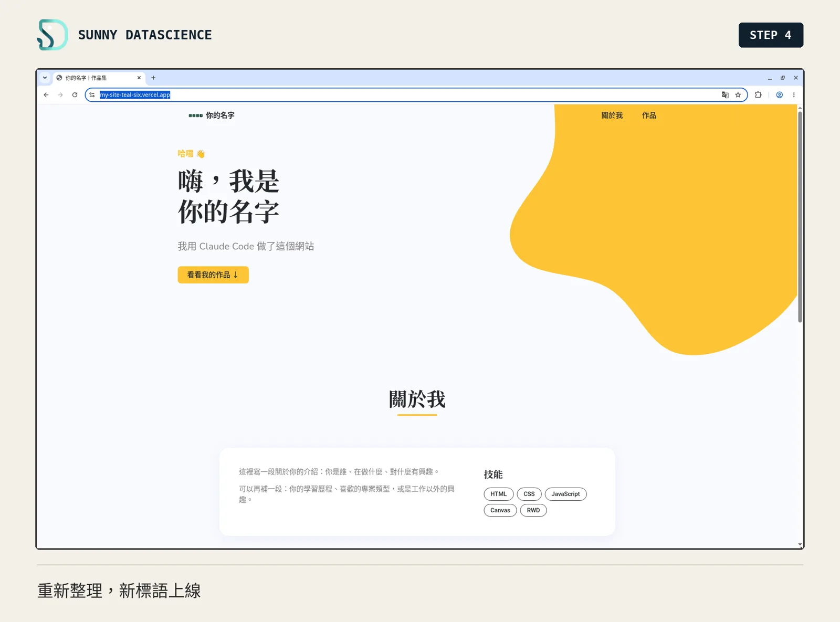The image size is (840, 622).
Task: Close the 你的名字 | 作品集 tab
Action: pyautogui.click(x=139, y=78)
